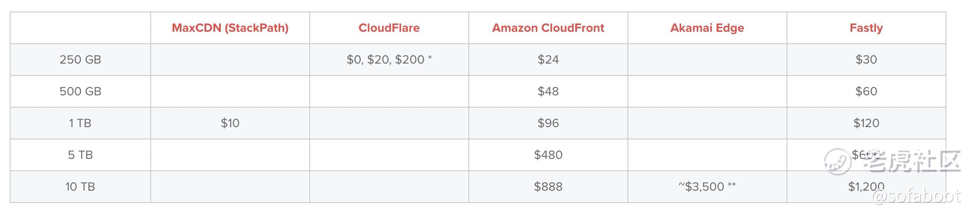The width and height of the screenshot is (980, 218).
Task: Select the Akamai ~$3,500 price cell
Action: click(707, 187)
